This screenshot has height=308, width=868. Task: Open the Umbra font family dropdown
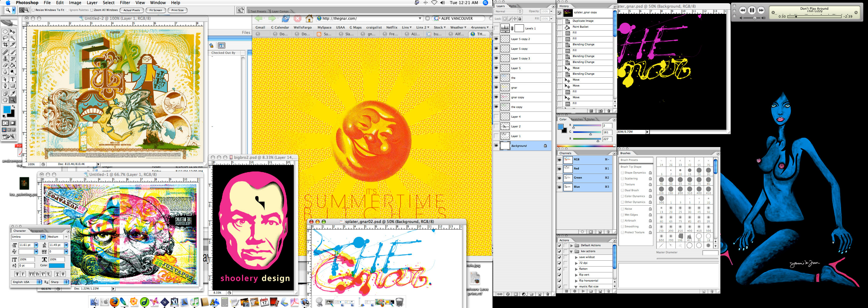pyautogui.click(x=43, y=237)
